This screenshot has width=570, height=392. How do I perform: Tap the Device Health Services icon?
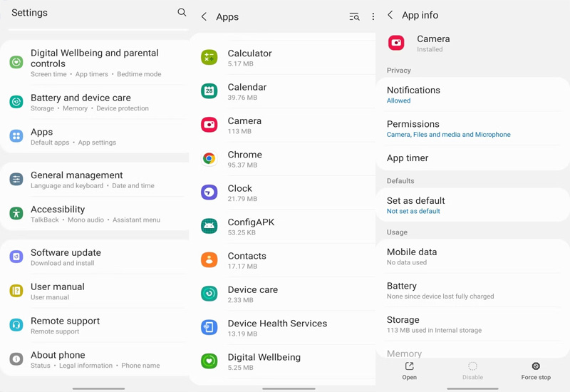[209, 327]
